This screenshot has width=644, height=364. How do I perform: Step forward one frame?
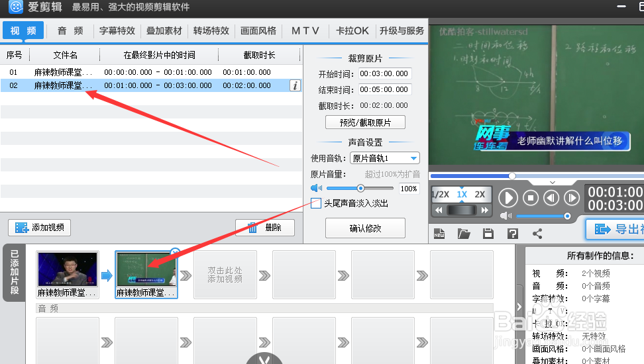[x=572, y=198]
